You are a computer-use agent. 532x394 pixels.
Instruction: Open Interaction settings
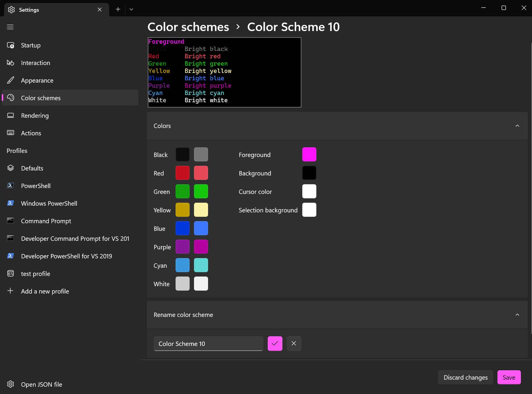[70, 63]
